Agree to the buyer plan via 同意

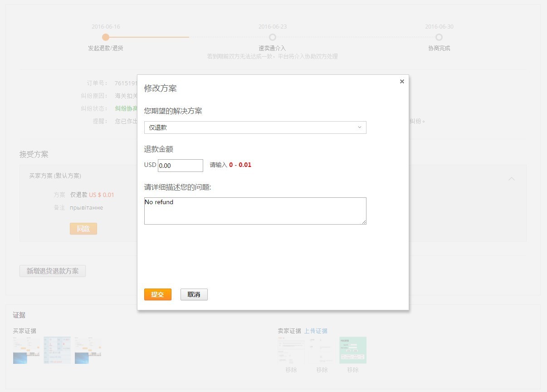(83, 229)
